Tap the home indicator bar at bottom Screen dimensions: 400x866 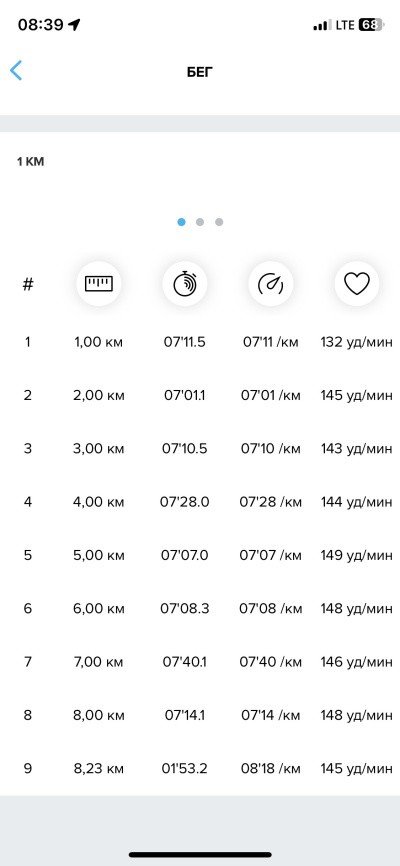coord(200,855)
